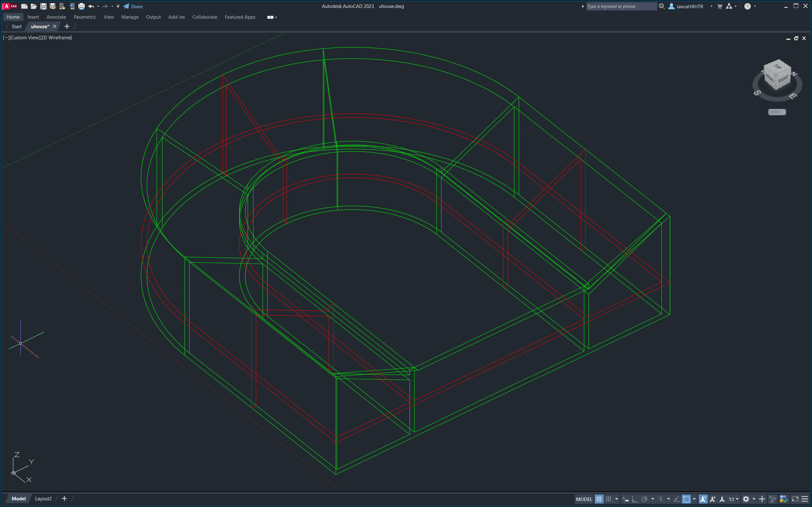Click the keyword search input field
812x507 pixels.
(x=621, y=6)
